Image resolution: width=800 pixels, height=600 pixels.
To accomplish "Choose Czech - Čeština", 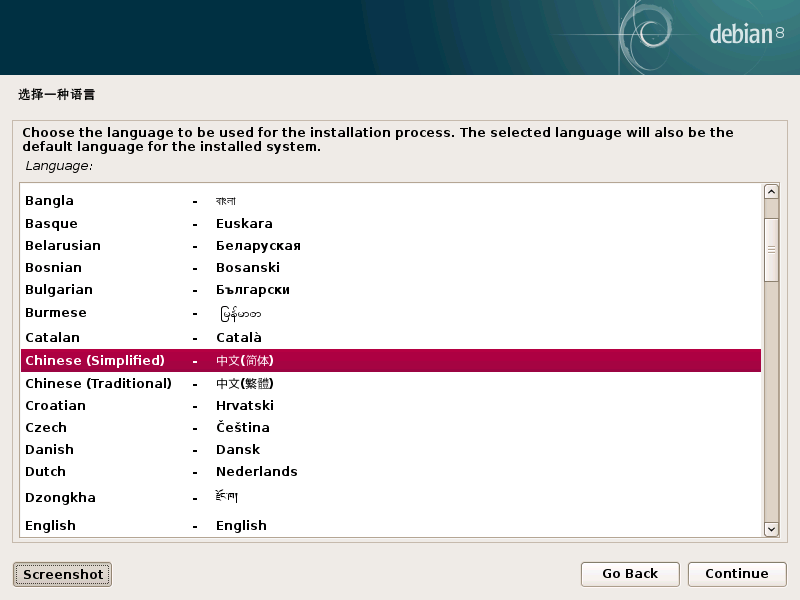I will point(391,427).
